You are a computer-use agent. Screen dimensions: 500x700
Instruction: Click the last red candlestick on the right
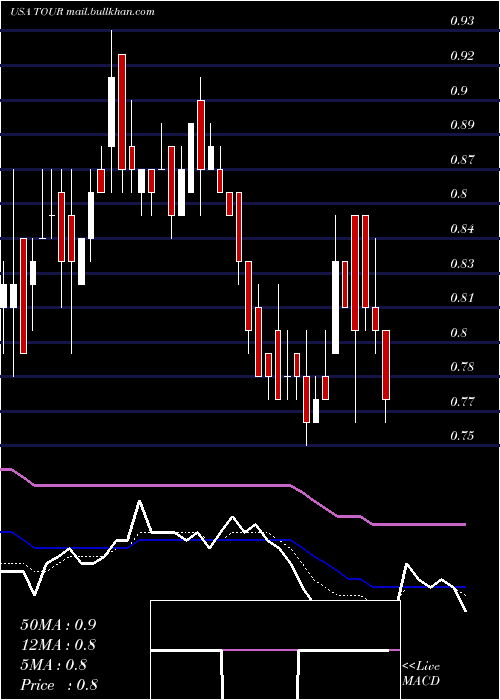(386, 365)
